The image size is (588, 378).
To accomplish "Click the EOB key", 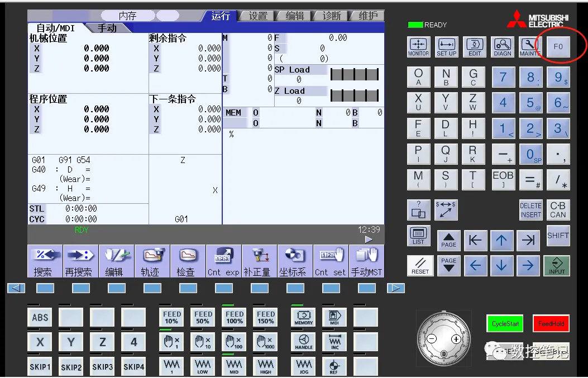I will [x=503, y=179].
